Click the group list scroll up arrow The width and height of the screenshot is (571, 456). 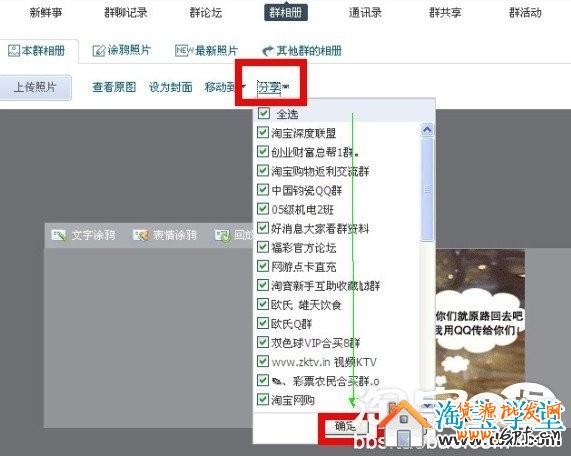pyautogui.click(x=427, y=129)
